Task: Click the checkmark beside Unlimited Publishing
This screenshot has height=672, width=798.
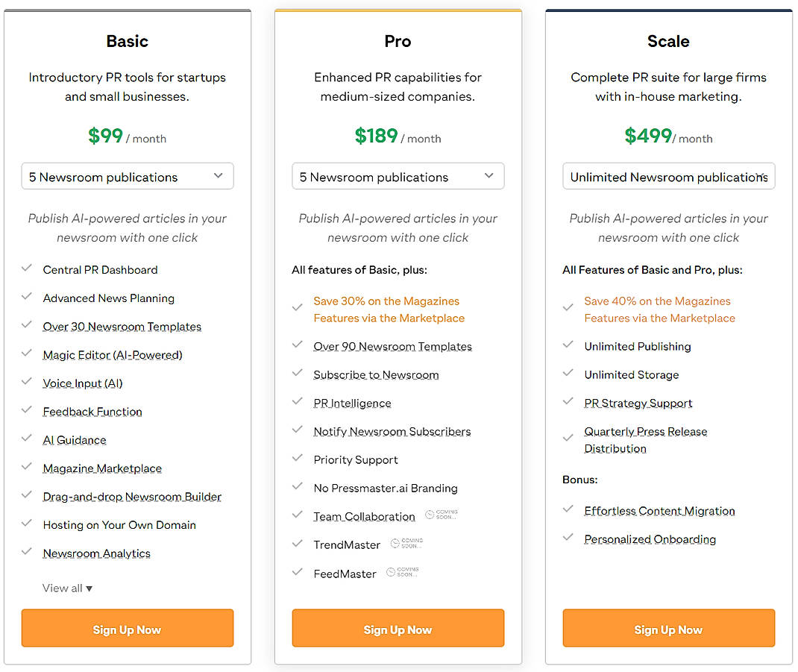Action: click(569, 346)
